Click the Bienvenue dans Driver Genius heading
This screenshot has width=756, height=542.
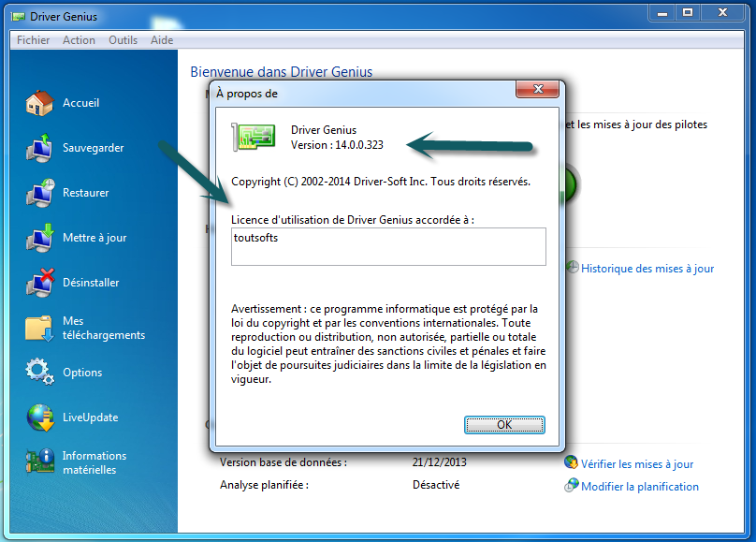click(x=281, y=72)
